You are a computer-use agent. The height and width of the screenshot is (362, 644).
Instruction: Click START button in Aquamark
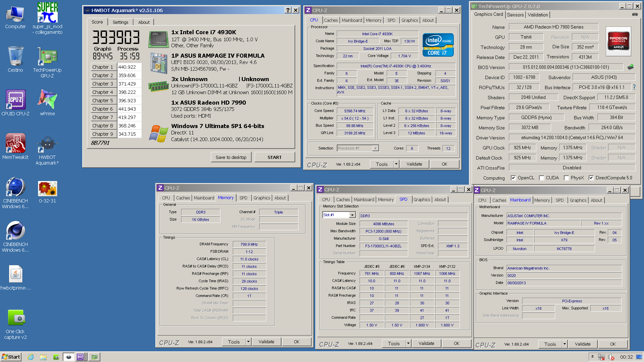point(274,157)
